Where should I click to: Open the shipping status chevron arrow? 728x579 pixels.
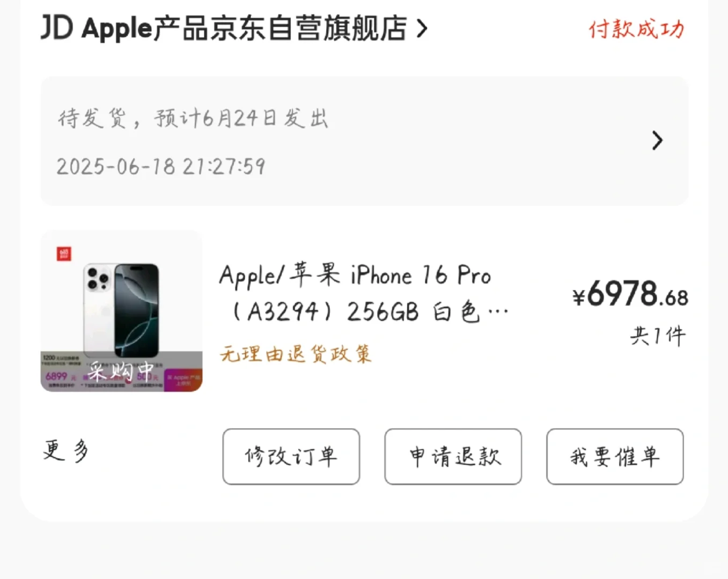point(657,140)
